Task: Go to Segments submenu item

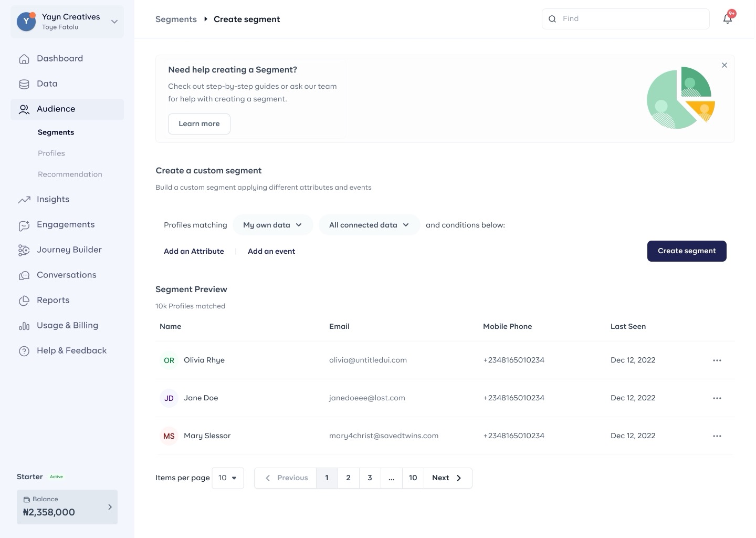Action: [x=56, y=132]
